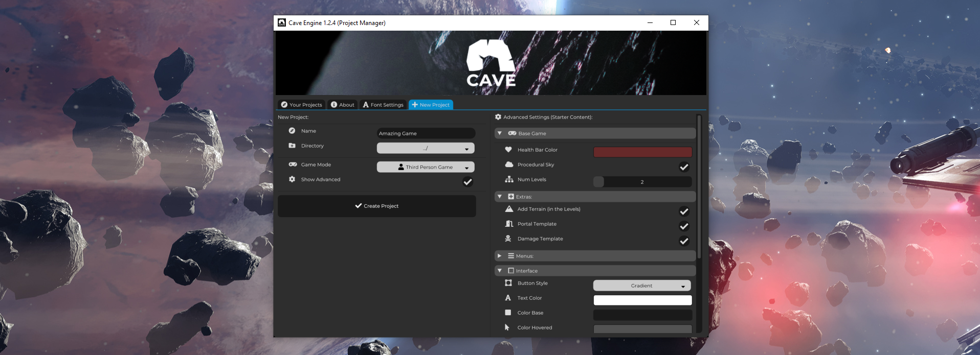Click the Name compass icon
The height and width of the screenshot is (355, 980).
tap(292, 131)
